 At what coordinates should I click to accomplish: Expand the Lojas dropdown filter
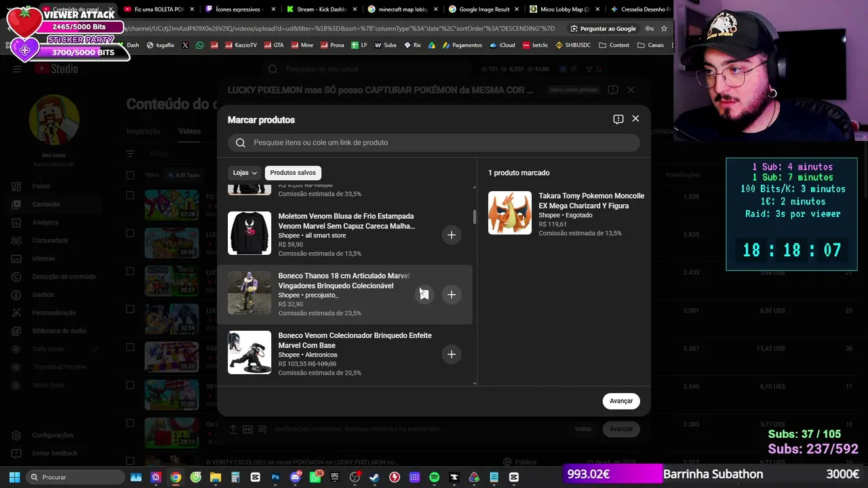[244, 173]
